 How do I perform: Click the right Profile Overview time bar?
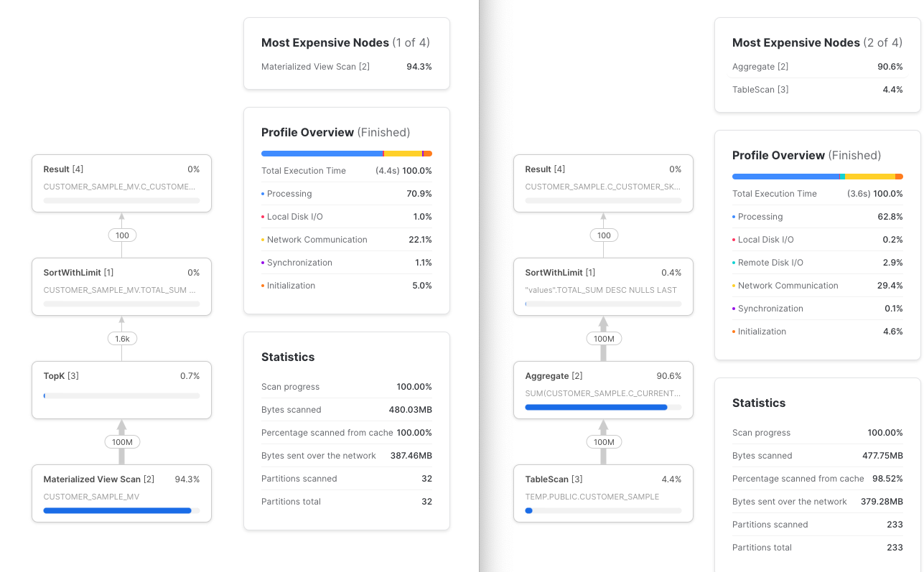point(818,177)
